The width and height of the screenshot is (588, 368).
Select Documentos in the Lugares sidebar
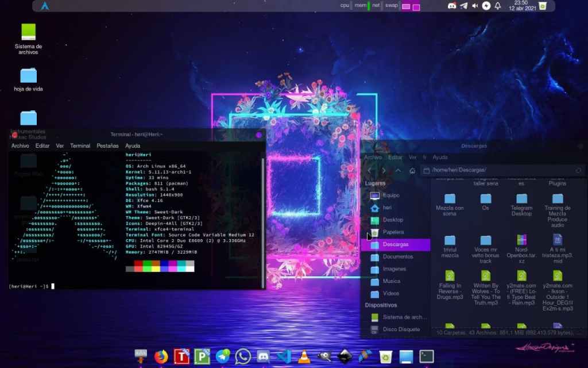click(x=397, y=256)
